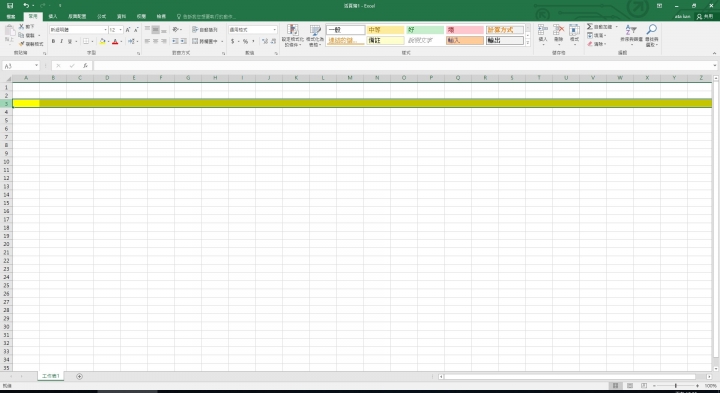Screen dimensions: 720x393
Task: Toggle italic formatting
Action: tap(62, 41)
